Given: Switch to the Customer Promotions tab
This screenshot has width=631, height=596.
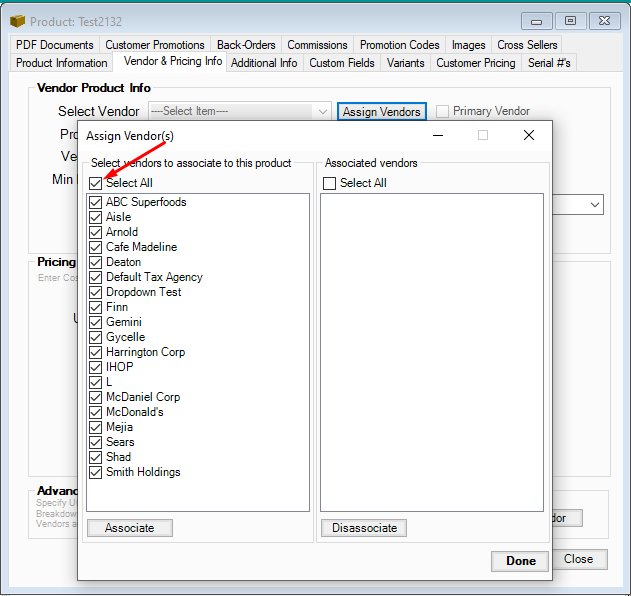Looking at the screenshot, I should click(155, 45).
